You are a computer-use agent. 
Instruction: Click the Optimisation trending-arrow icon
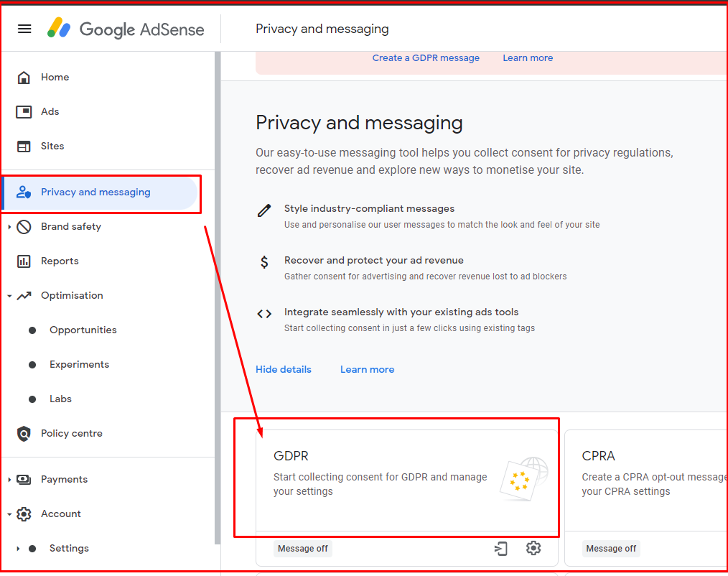[24, 295]
